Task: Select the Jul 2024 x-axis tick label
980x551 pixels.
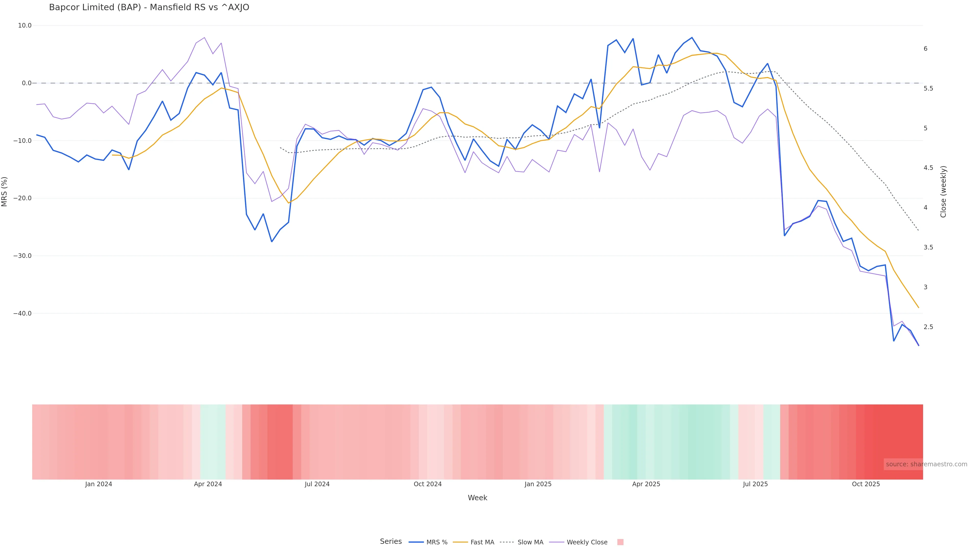Action: click(x=317, y=484)
